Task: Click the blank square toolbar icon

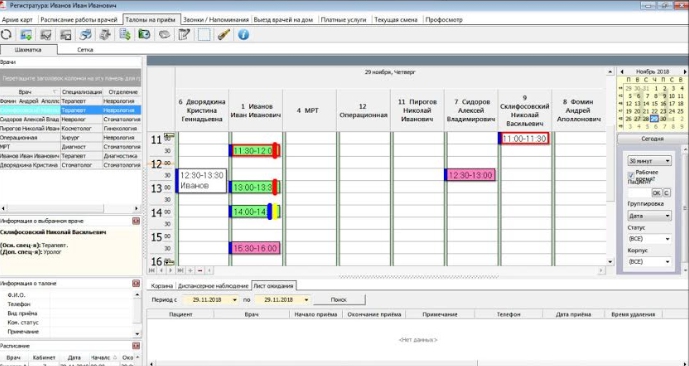Action: (204, 34)
